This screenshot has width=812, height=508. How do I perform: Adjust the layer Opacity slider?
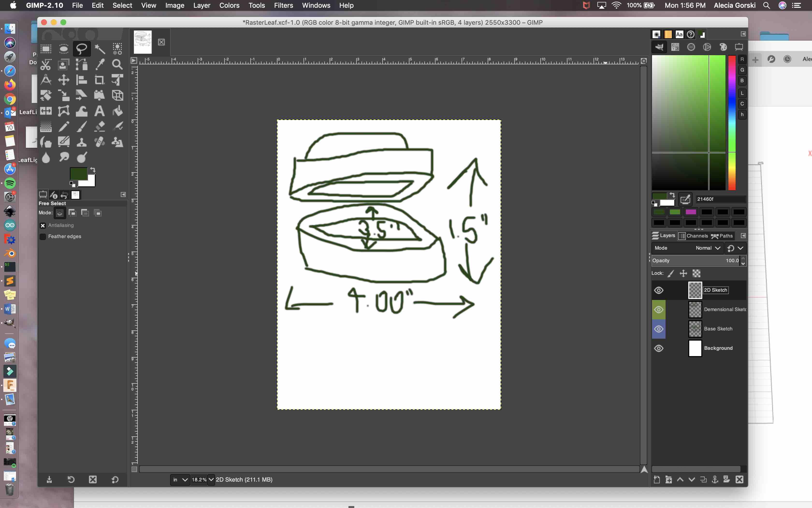[x=696, y=261]
